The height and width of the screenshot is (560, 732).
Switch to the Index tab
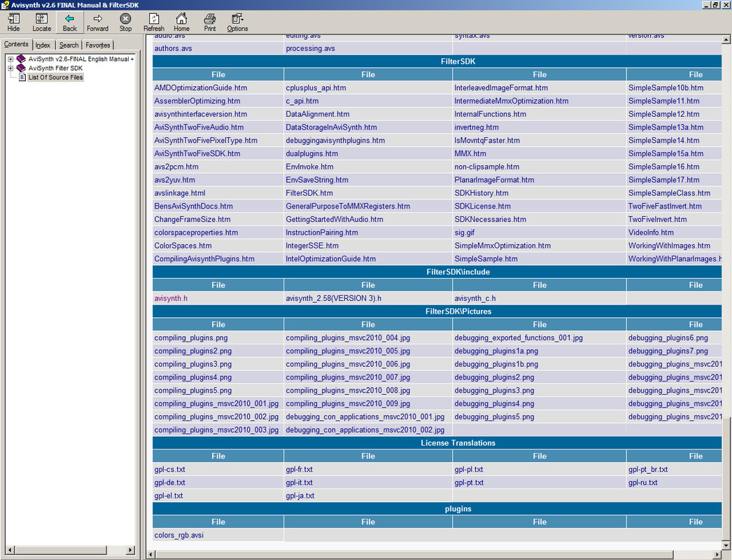click(x=43, y=45)
